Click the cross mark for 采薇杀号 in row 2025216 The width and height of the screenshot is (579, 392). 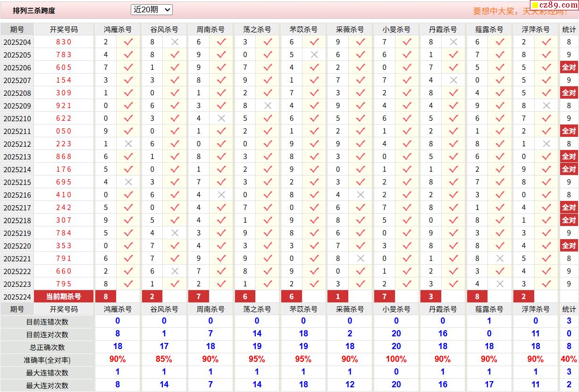(x=361, y=195)
